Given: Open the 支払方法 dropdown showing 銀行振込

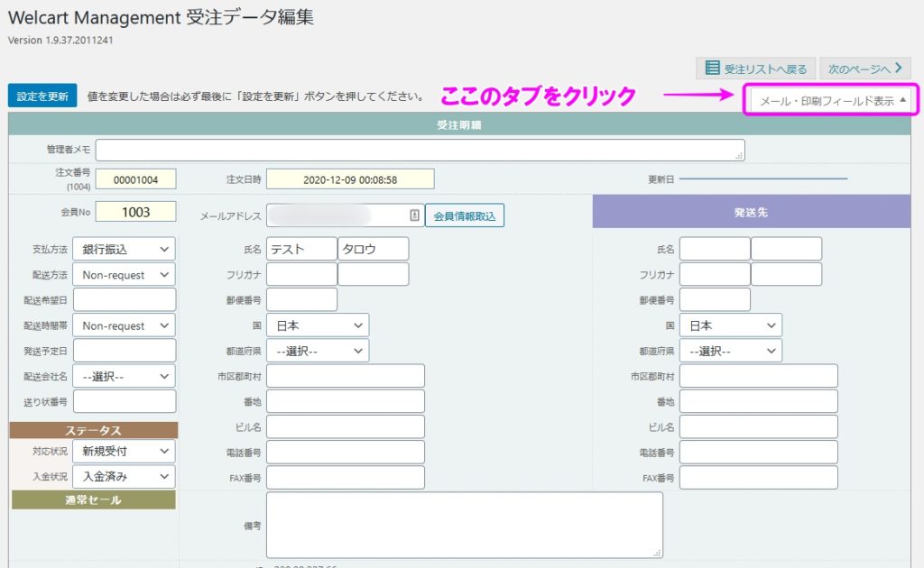Looking at the screenshot, I should coord(125,249).
